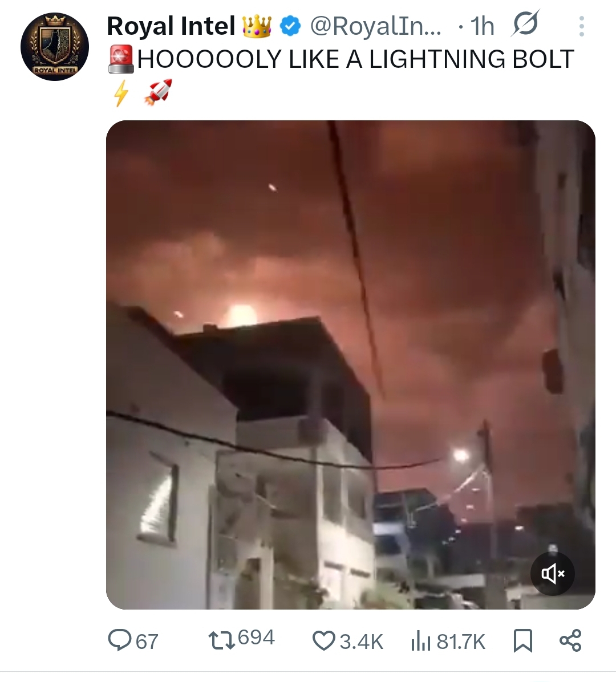This screenshot has height=682, width=616.
Task: Open the Royal Intel display name
Action: [x=171, y=26]
